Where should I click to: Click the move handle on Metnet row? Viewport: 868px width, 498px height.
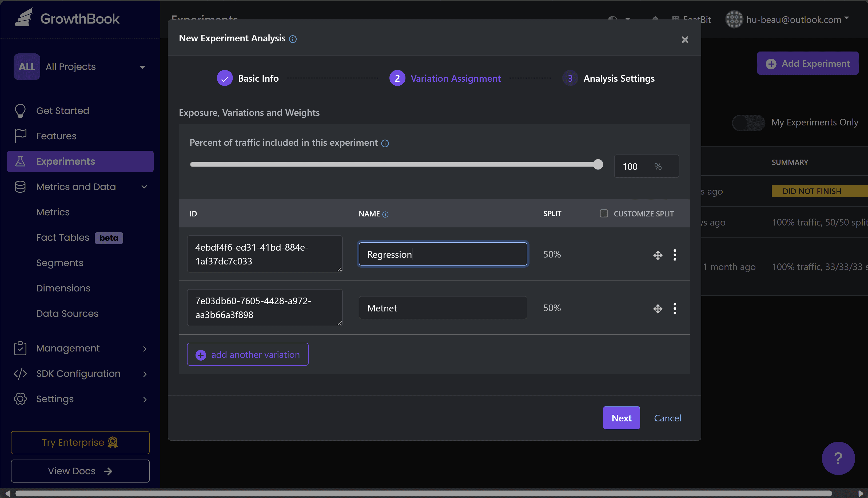coord(658,309)
